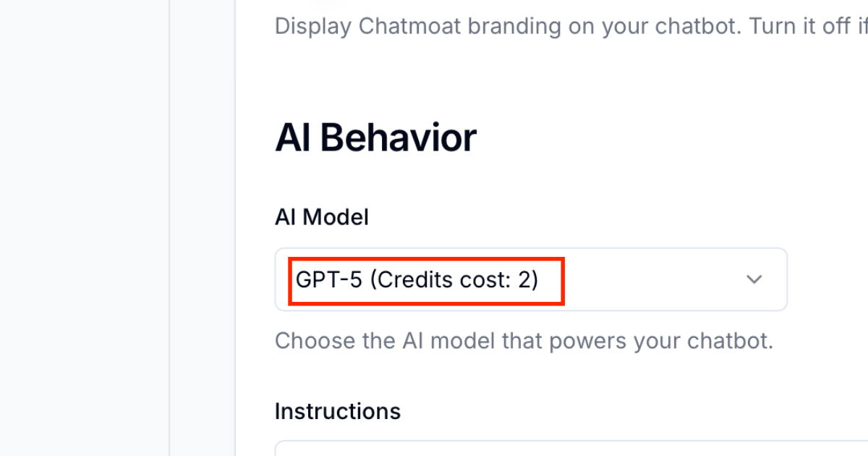Click the chevron arrow in AI Model dropdown

click(x=754, y=279)
